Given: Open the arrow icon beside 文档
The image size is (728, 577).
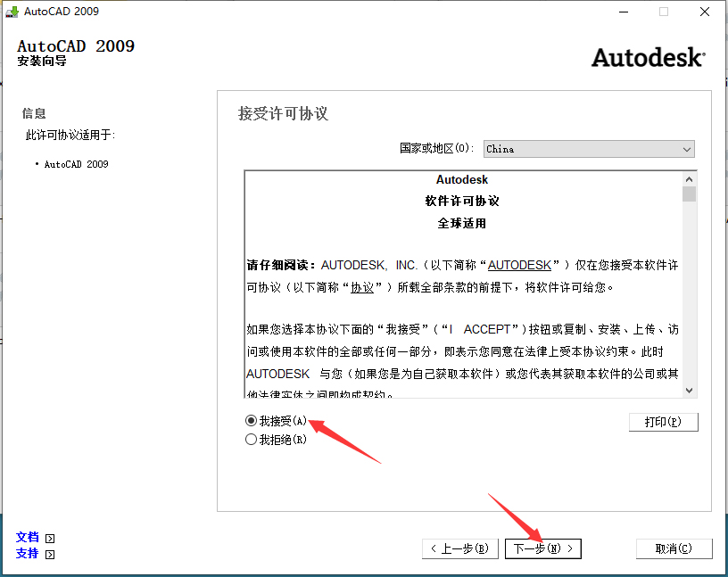Looking at the screenshot, I should coord(50,539).
